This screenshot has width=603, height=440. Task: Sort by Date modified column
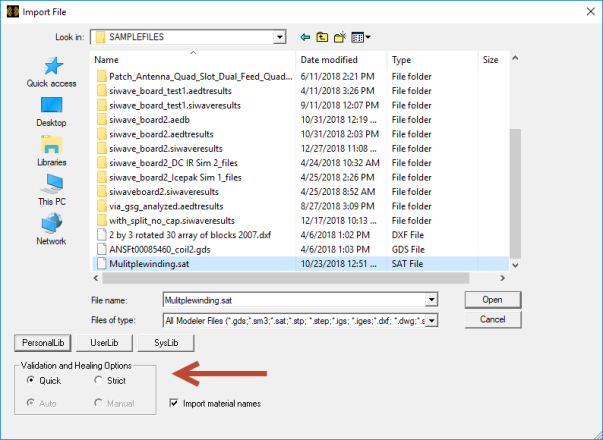pos(341,60)
